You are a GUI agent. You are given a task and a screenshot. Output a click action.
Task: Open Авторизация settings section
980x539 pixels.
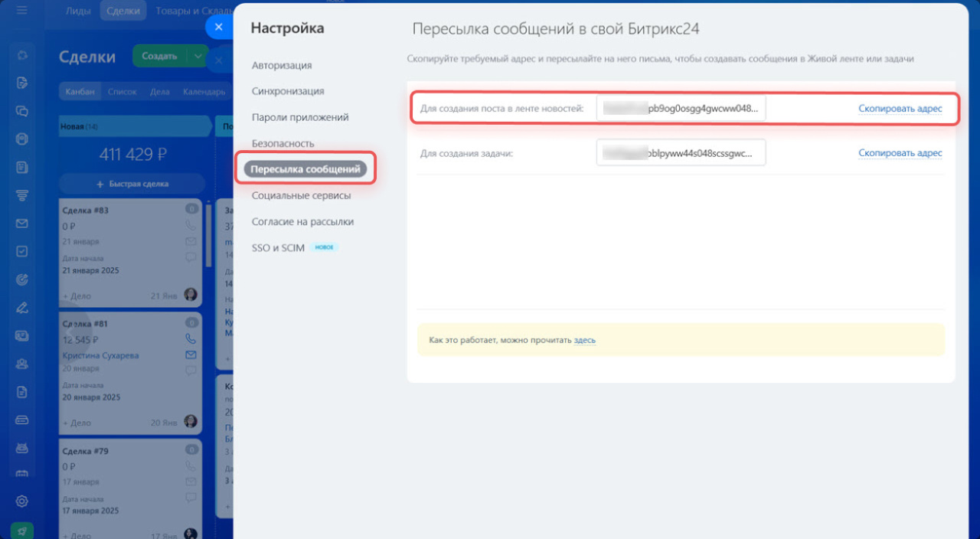pyautogui.click(x=282, y=65)
